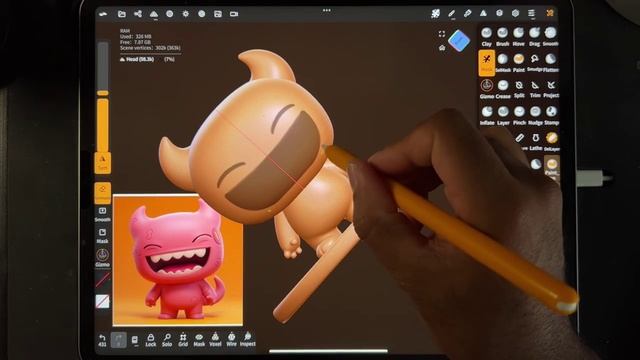Tap the Gizmo shortcut in left sidebar
This screenshot has width=640, height=360.
pos(102,258)
